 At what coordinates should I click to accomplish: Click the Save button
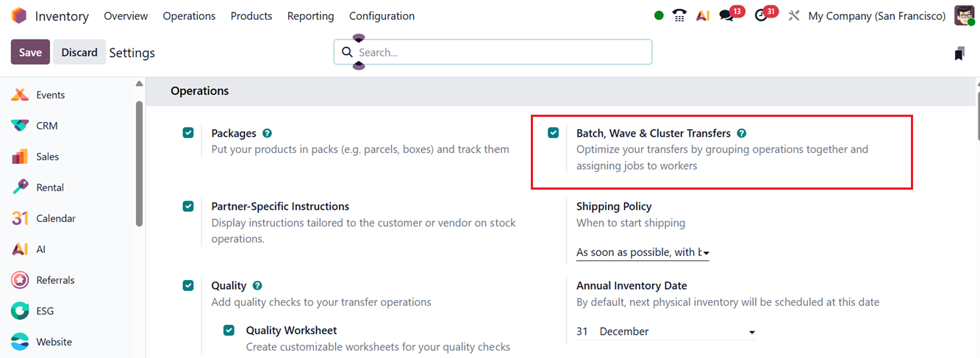30,52
